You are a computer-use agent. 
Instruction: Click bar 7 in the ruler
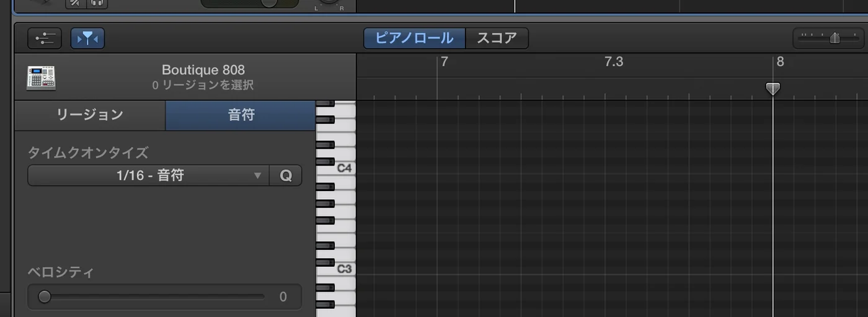pos(444,61)
